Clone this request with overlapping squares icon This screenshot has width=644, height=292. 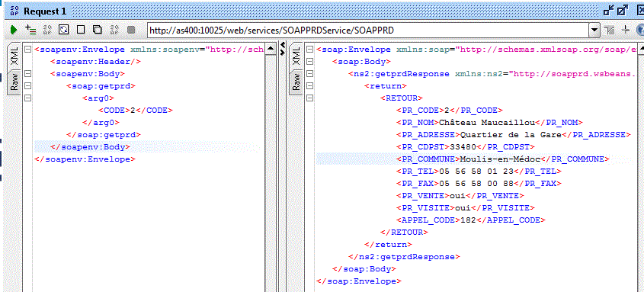click(x=98, y=30)
